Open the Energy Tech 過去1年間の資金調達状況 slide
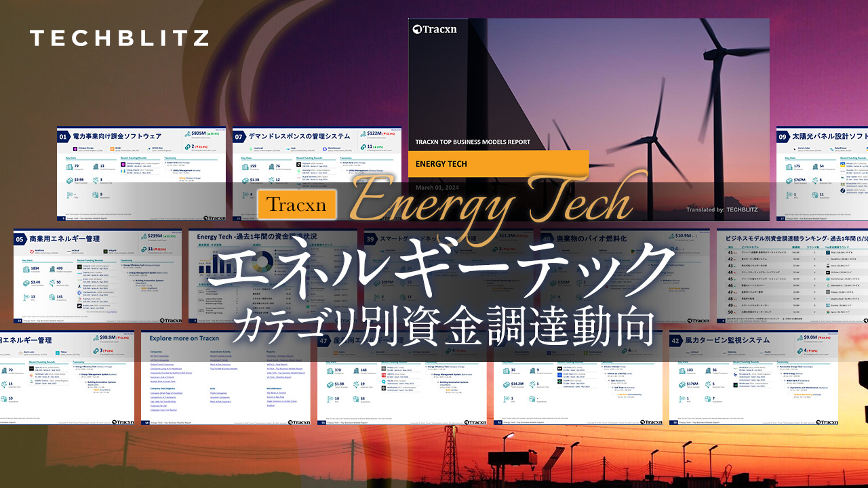 [x=273, y=276]
